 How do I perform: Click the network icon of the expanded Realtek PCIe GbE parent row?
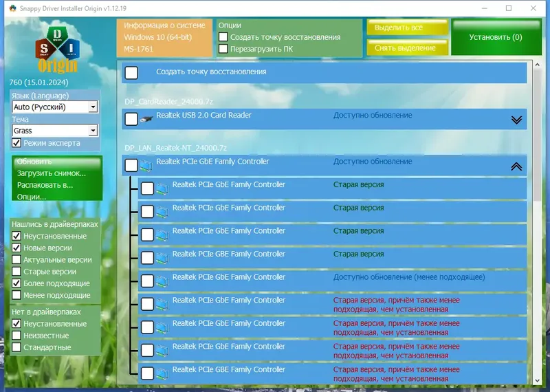[x=146, y=166]
